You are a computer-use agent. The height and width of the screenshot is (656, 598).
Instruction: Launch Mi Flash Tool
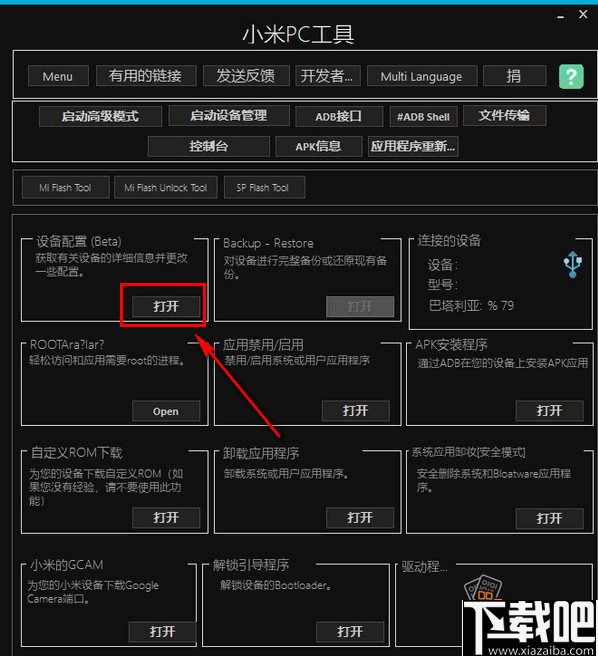[x=66, y=187]
